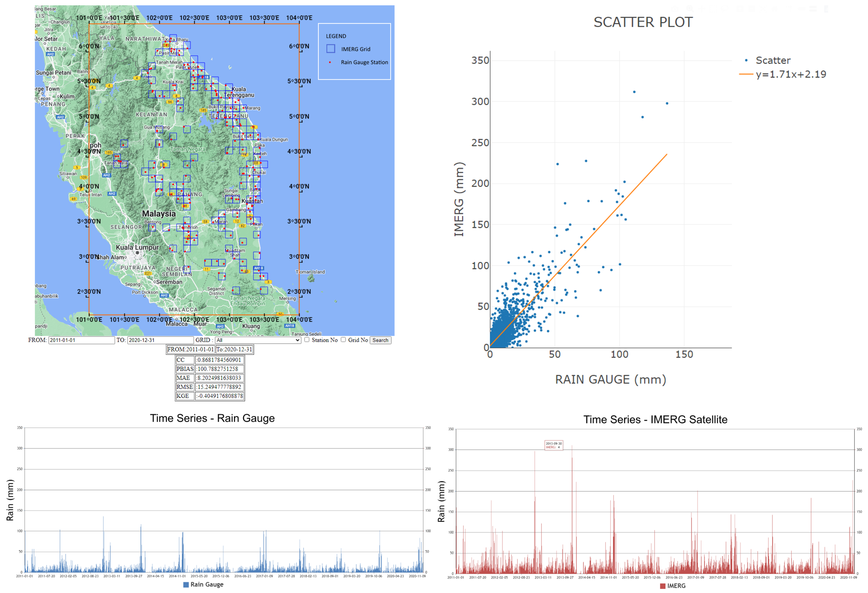This screenshot has width=868, height=593.
Task: Click the Kuantan label on the map
Action: 252,201
